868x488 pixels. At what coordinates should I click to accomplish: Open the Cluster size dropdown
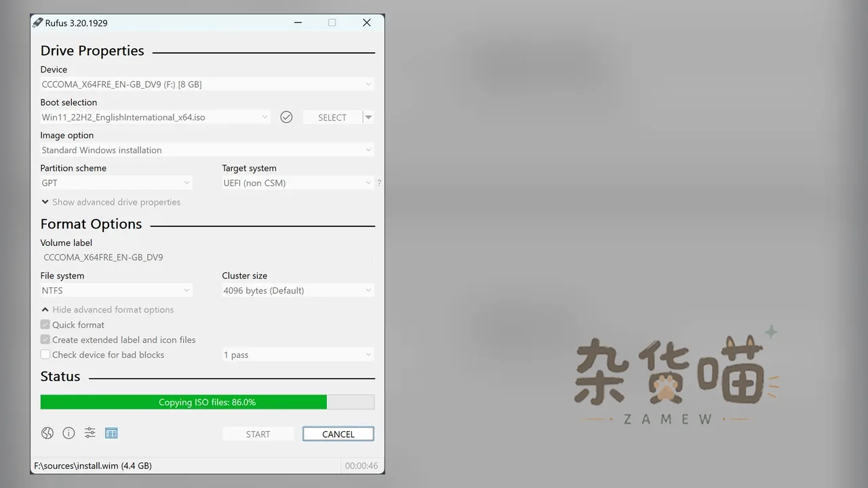coord(298,291)
